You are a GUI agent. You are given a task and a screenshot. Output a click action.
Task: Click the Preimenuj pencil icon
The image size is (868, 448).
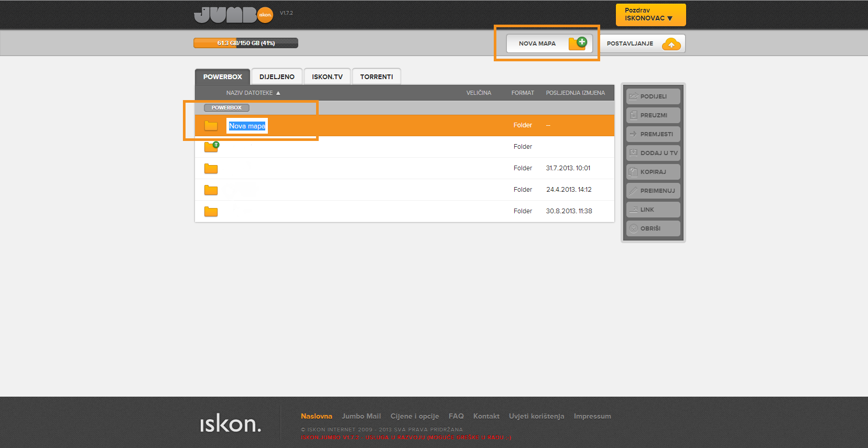633,191
